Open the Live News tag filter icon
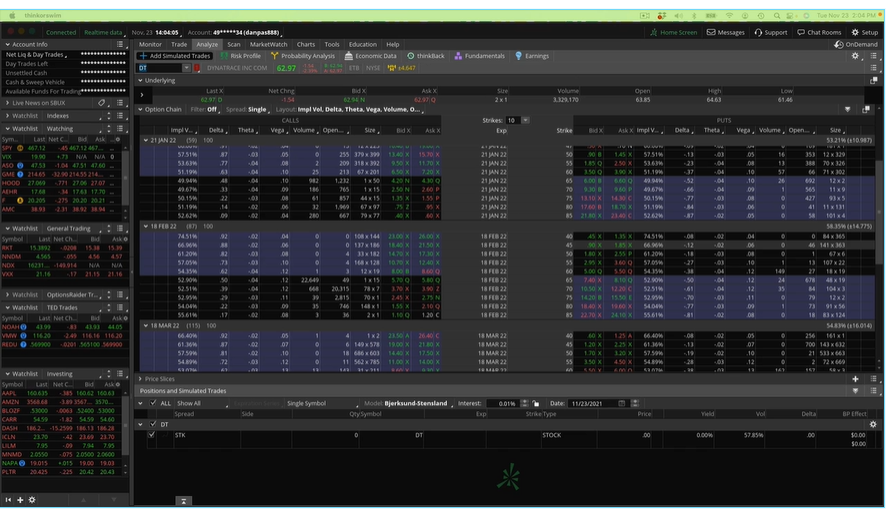895x527 pixels. click(x=102, y=103)
